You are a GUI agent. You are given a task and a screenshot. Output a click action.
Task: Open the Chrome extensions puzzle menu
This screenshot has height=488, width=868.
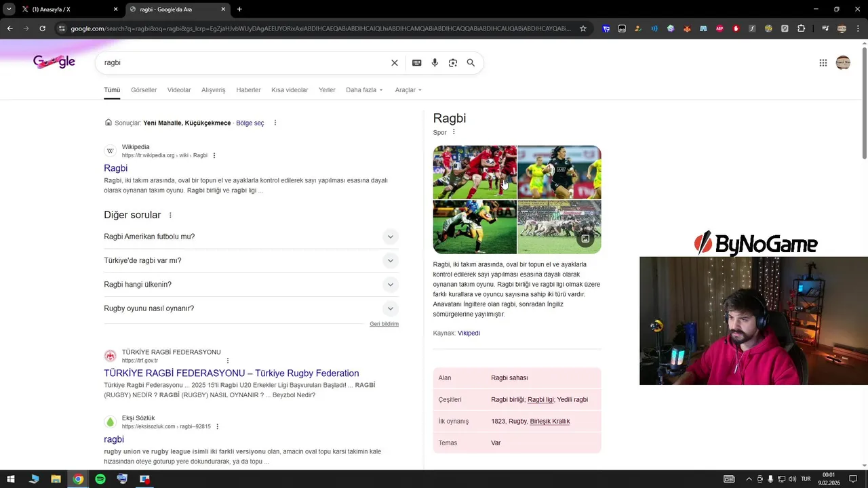coord(801,28)
